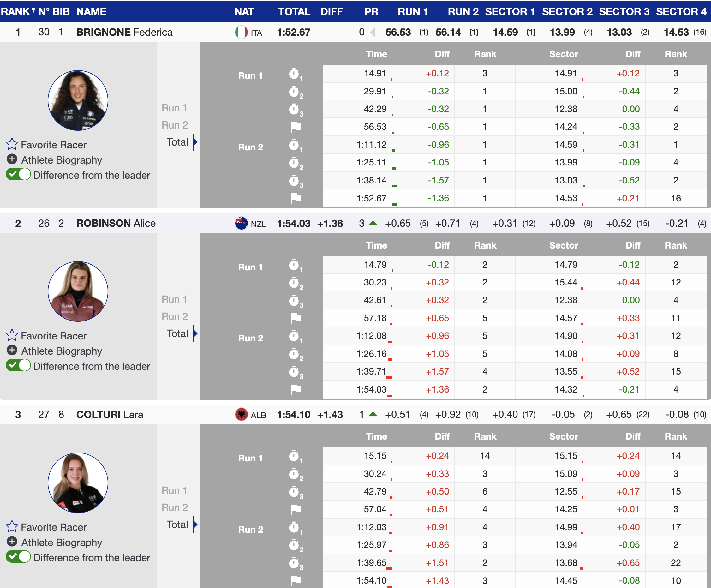711x588 pixels.
Task: Collapse the ROBINSON Alice result row
Action: (116, 223)
